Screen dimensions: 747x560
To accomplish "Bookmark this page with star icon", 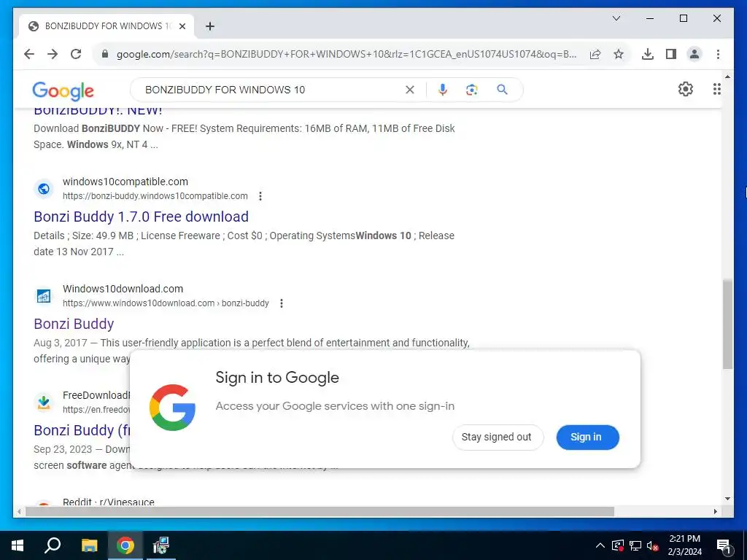I will (619, 54).
